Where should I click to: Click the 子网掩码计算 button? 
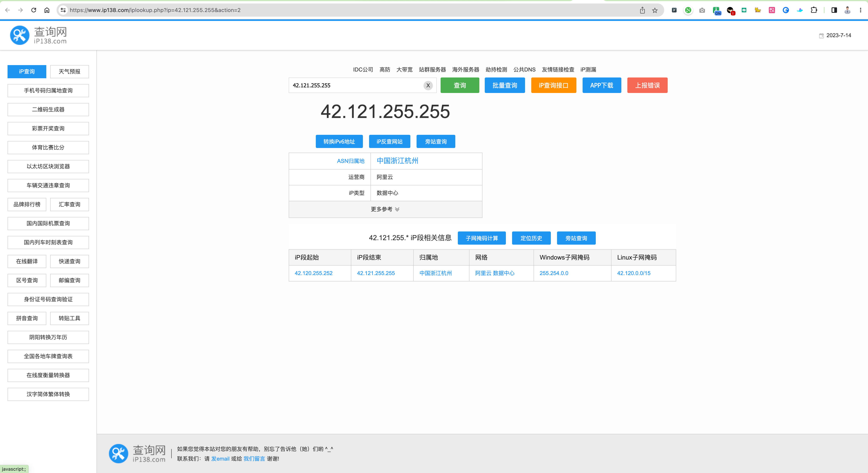point(481,238)
